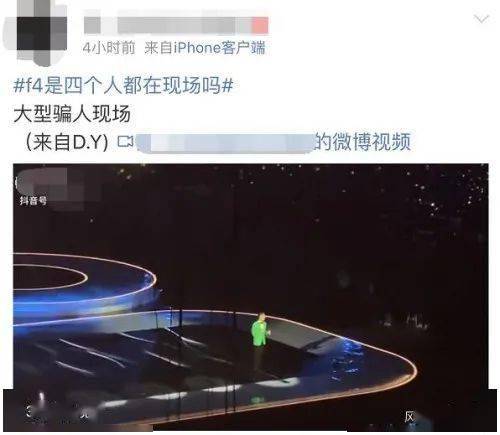Click the video camera icon before the link

(x=125, y=142)
